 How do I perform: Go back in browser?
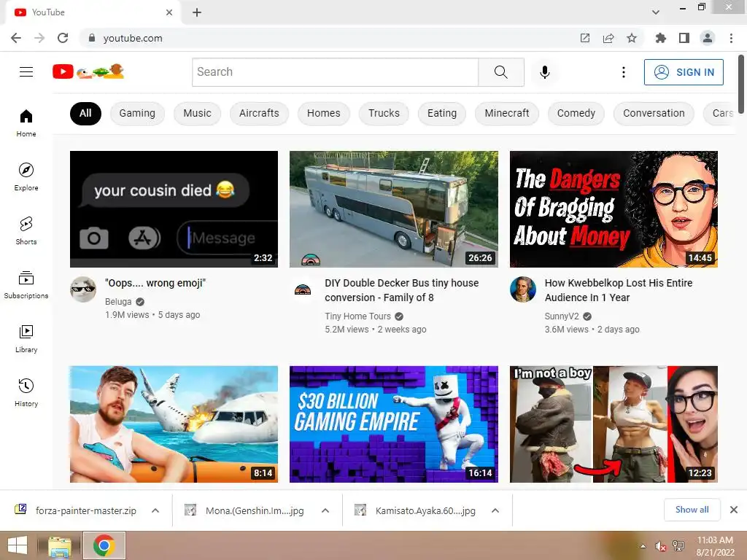click(x=16, y=38)
